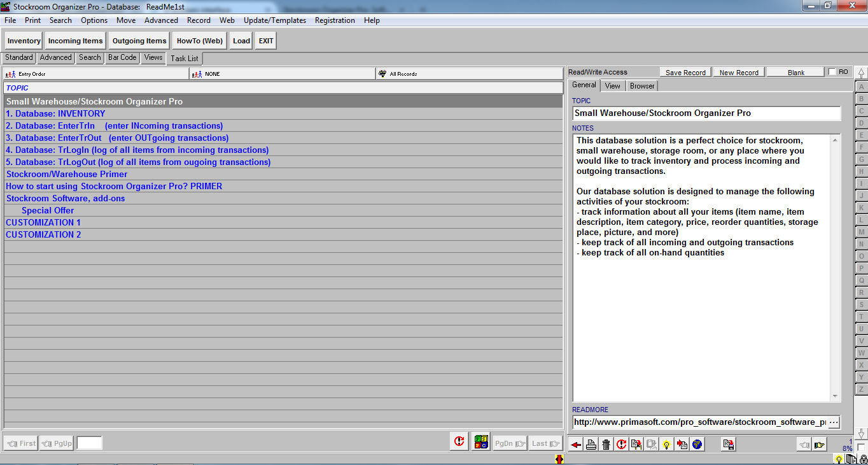Click the Blank button
Image resolution: width=868 pixels, height=465 pixels.
pyautogui.click(x=796, y=73)
